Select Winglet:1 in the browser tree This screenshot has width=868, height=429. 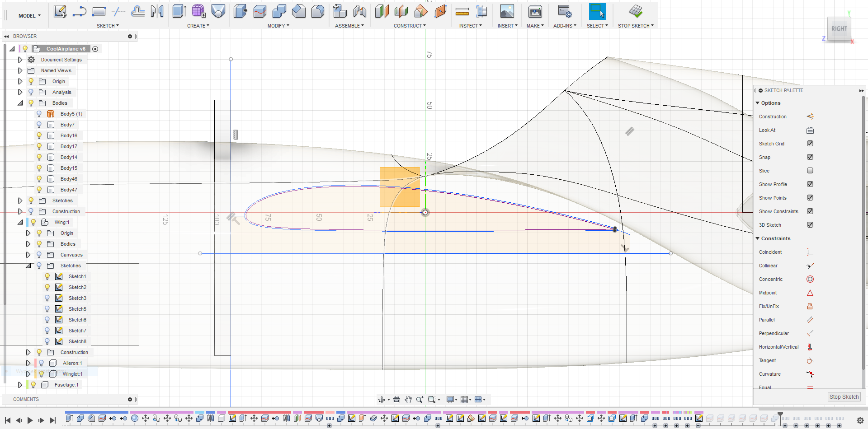pyautogui.click(x=72, y=374)
